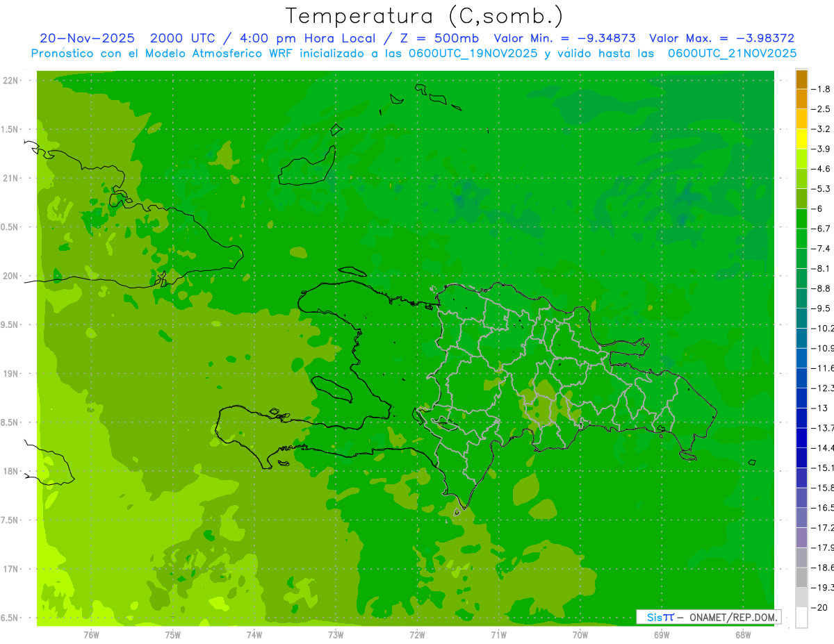834x644 pixels.
Task: Click the "2000 UTC" time label
Action: click(x=183, y=38)
